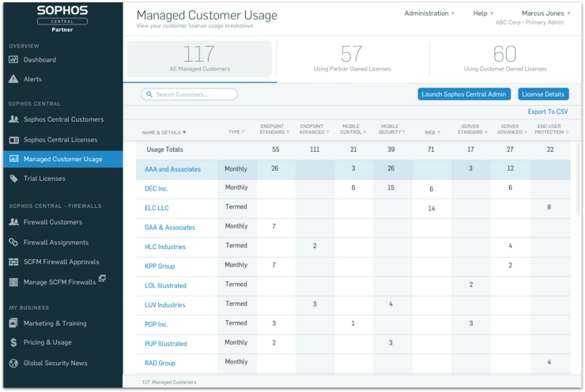Viewport: 585px width, 392px height.
Task: Click the Sophos Central Partner logo
Action: pos(62,20)
